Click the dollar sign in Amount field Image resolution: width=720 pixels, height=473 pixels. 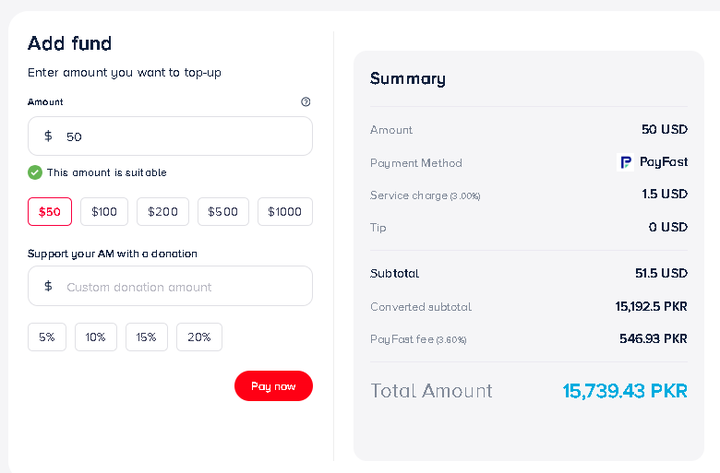48,136
